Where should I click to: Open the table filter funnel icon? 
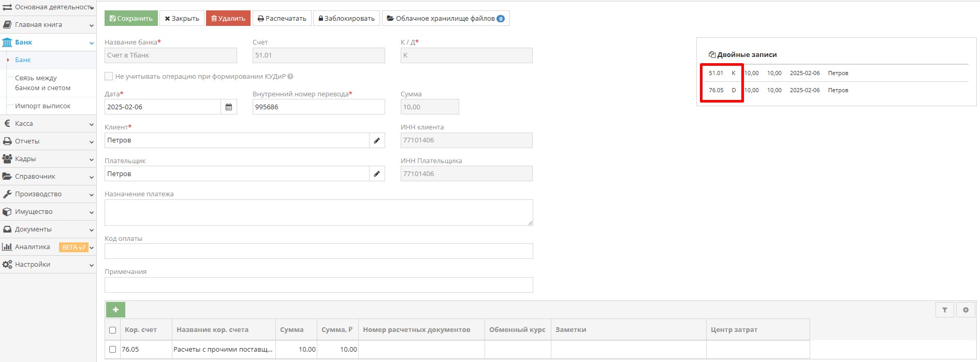point(945,310)
